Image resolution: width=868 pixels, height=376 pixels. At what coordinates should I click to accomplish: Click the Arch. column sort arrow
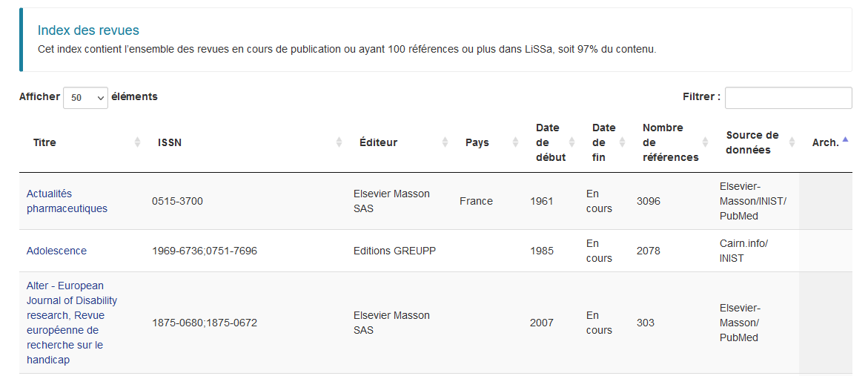click(x=846, y=139)
